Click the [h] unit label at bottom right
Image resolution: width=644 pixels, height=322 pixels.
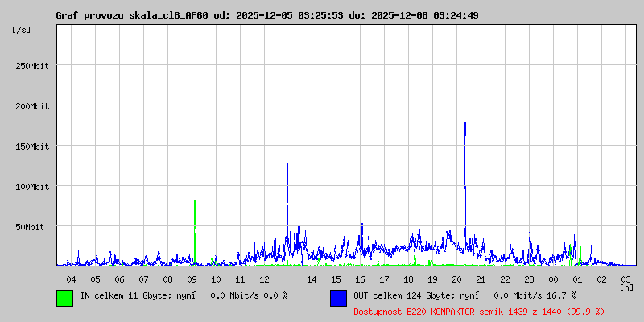[x=626, y=287]
